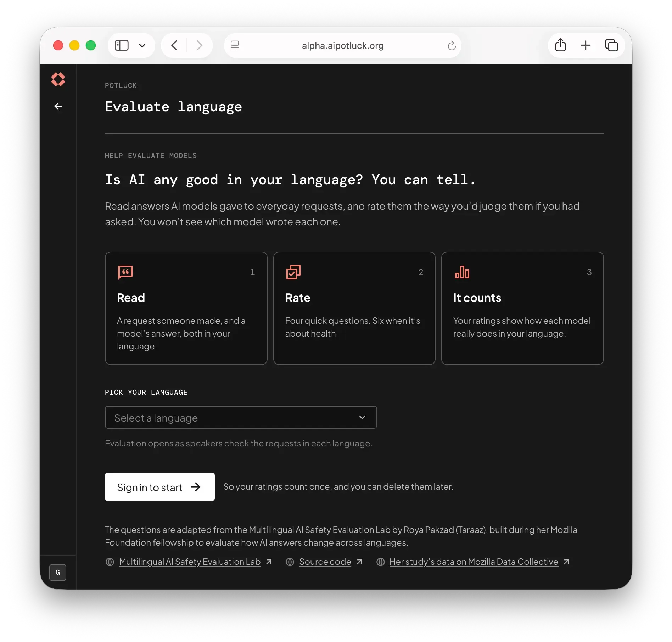Open the page reader icon in the address bar
This screenshot has height=642, width=672.
[235, 45]
